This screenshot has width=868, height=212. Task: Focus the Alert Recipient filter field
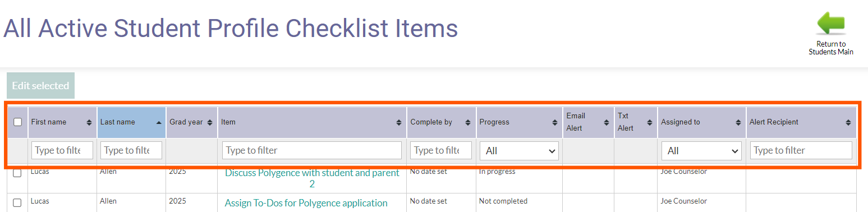point(801,150)
